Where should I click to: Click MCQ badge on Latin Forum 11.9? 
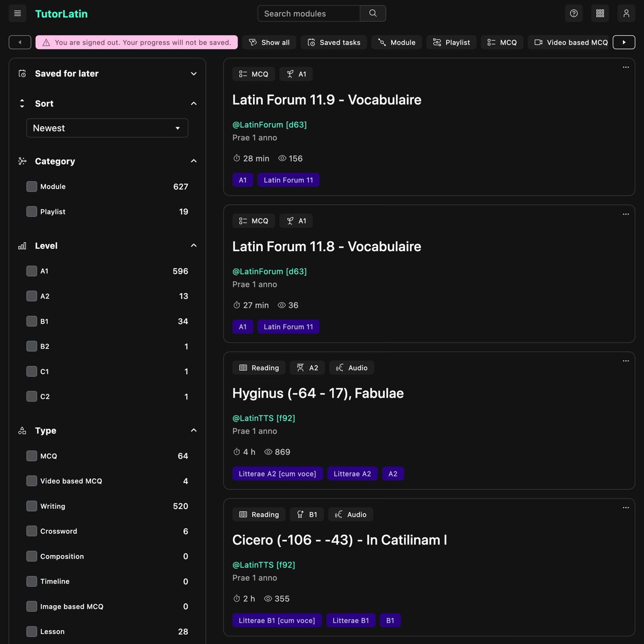[x=254, y=74]
